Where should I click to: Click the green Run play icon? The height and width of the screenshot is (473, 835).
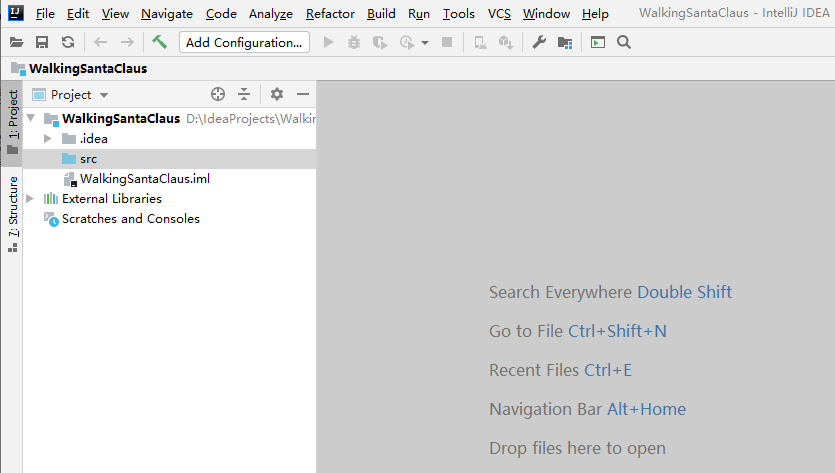329,42
